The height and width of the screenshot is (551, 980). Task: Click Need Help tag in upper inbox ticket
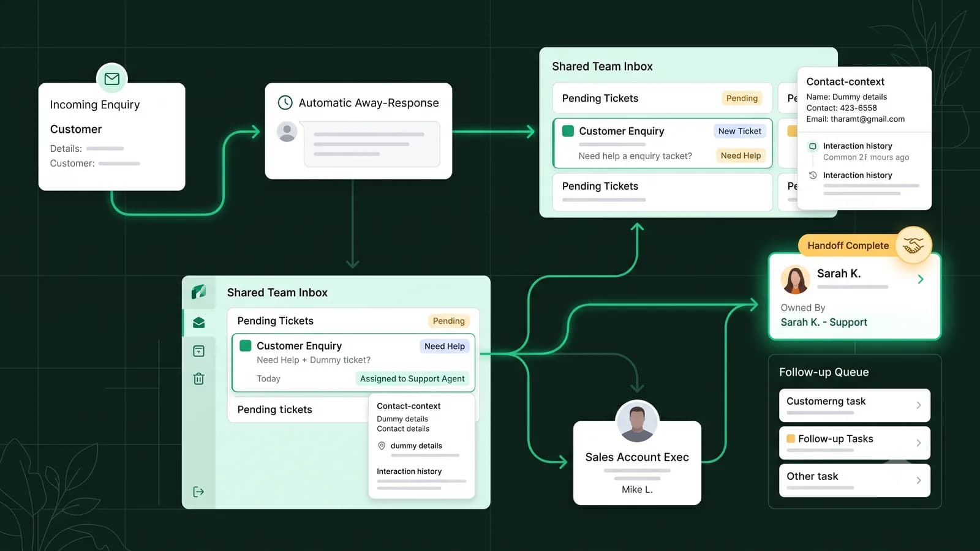(741, 156)
